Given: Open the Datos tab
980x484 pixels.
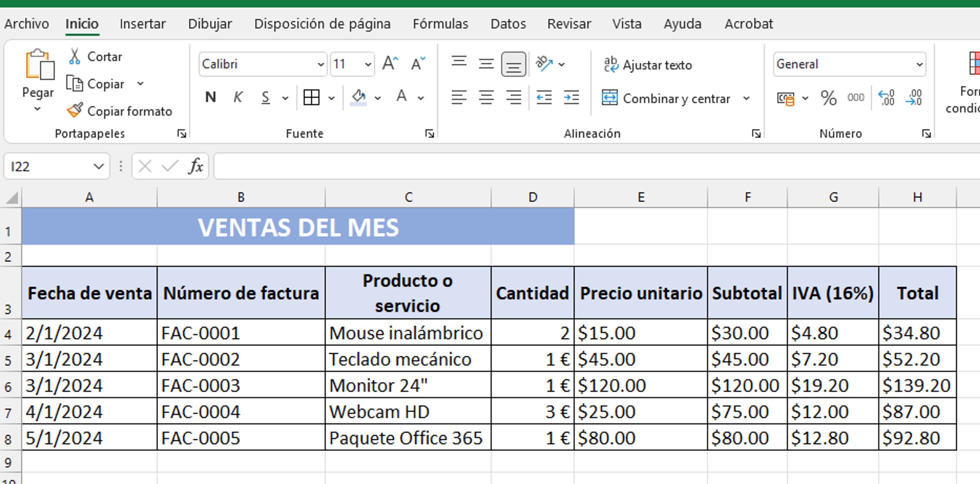Looking at the screenshot, I should coord(508,24).
